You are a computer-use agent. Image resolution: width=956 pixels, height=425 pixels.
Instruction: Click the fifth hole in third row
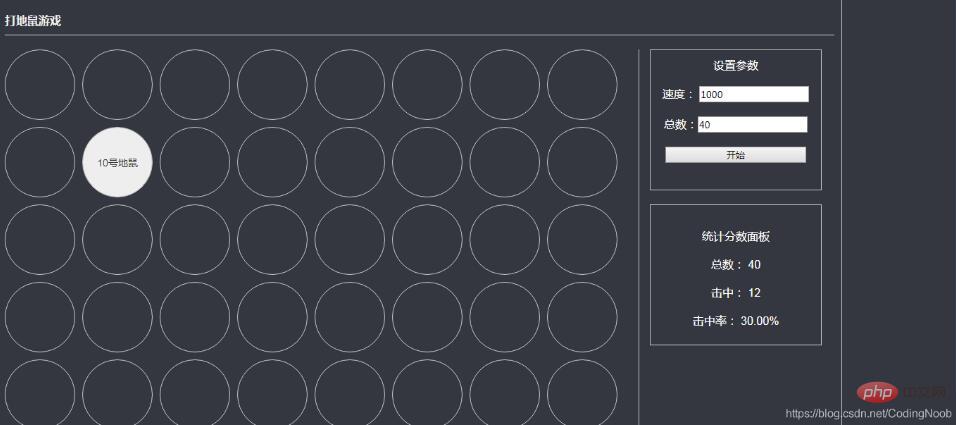point(349,240)
